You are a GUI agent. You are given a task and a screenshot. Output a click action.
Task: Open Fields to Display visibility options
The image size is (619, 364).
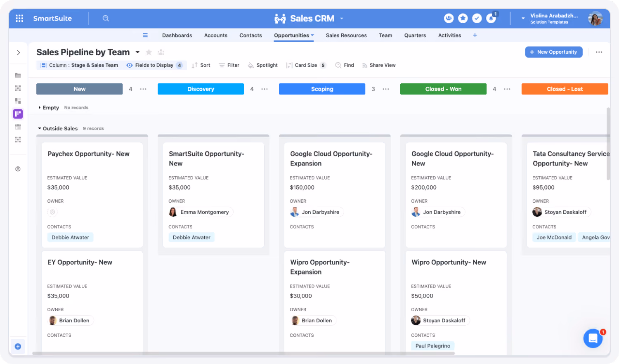[154, 65]
